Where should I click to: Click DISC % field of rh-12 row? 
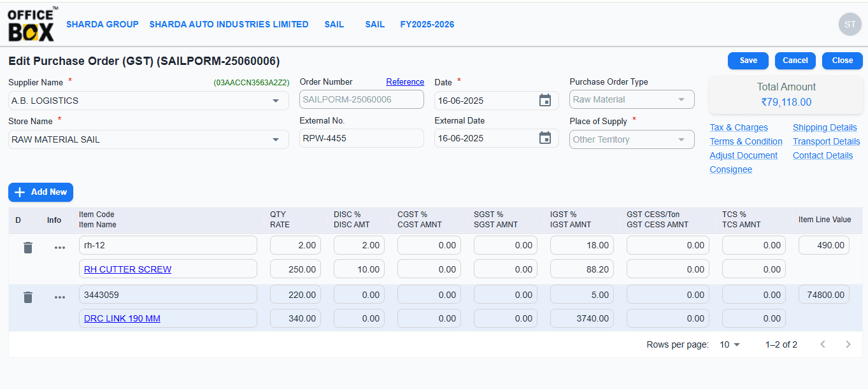tap(359, 245)
